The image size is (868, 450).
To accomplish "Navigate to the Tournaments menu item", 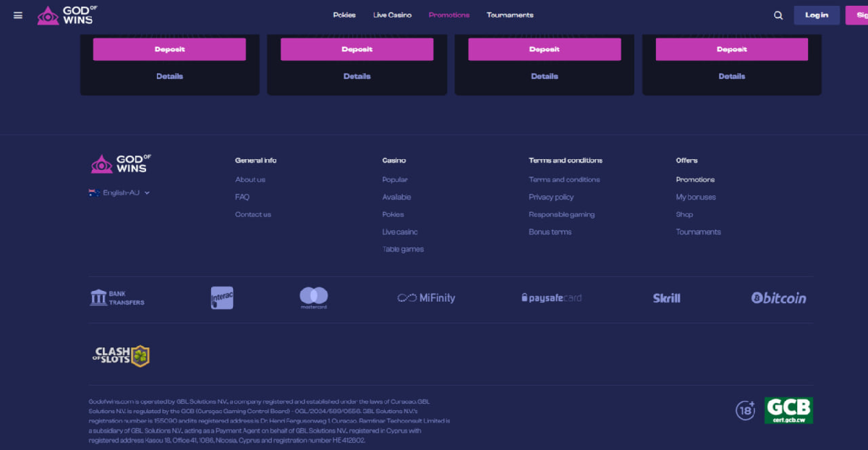I will pyautogui.click(x=510, y=14).
